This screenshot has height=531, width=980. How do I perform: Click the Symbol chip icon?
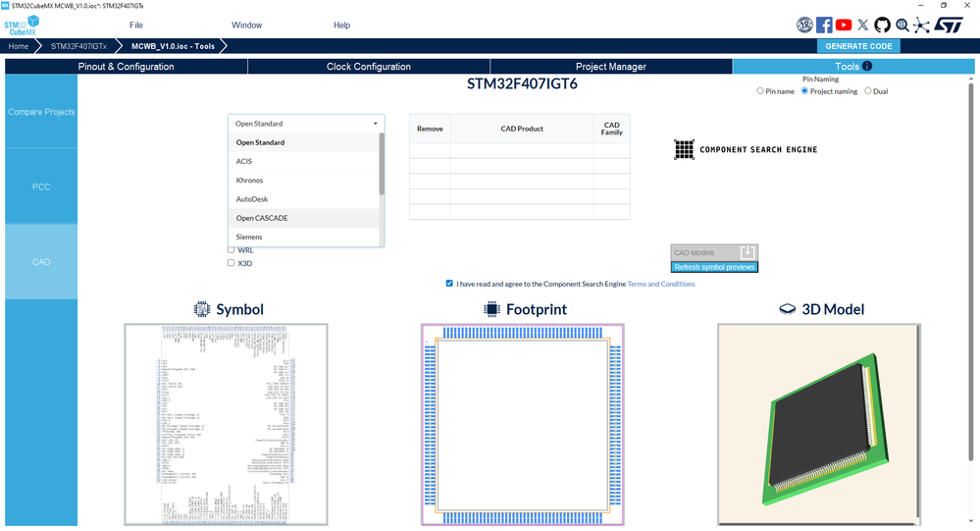pos(201,309)
